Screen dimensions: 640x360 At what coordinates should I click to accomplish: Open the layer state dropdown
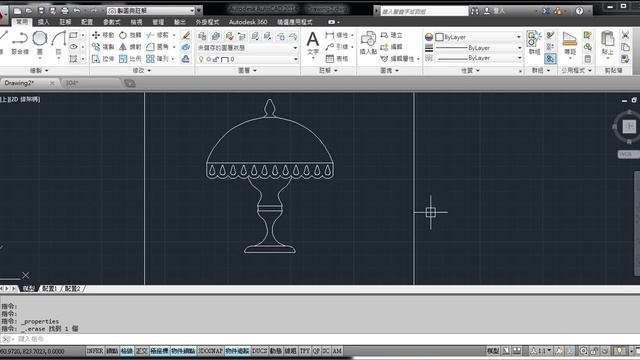tap(247, 48)
